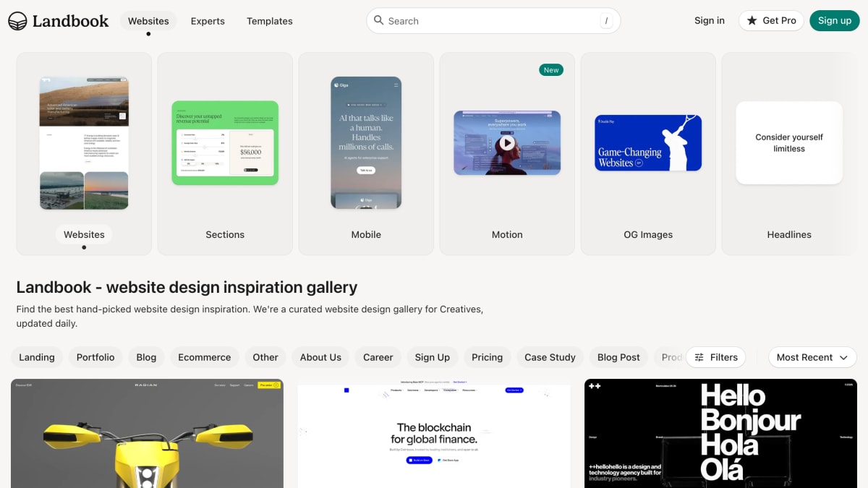The width and height of the screenshot is (868, 488).
Task: Open the blockchain for global finance thumbnail
Action: coord(434,433)
